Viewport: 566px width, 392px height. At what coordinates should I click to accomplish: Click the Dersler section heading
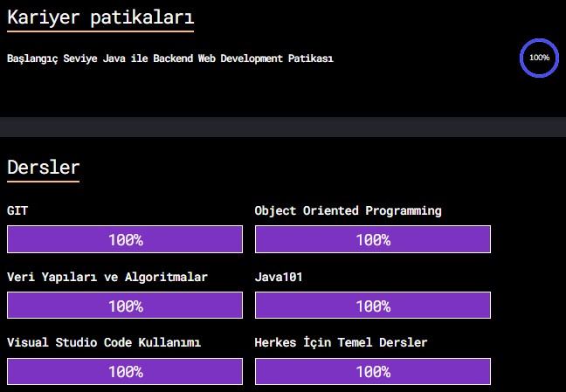(44, 167)
